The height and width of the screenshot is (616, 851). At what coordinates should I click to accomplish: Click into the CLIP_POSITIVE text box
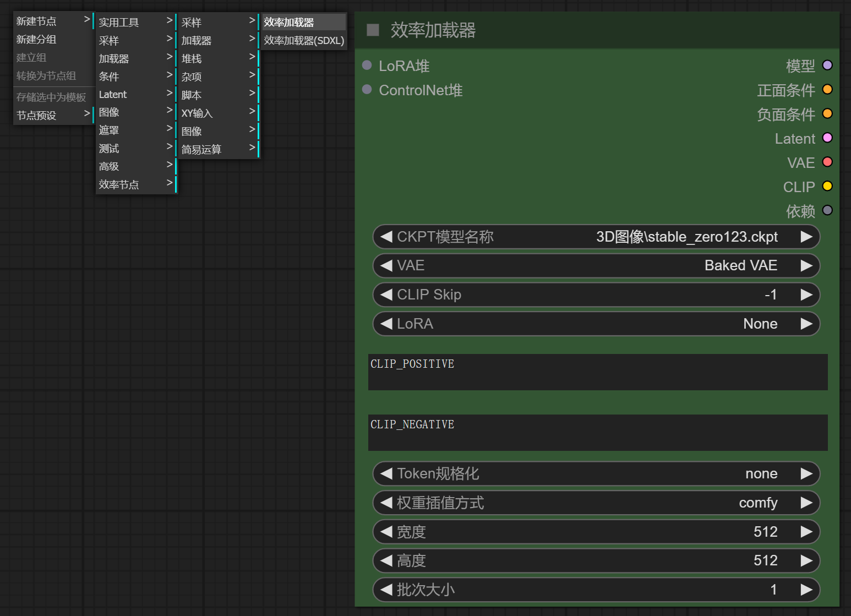598,372
